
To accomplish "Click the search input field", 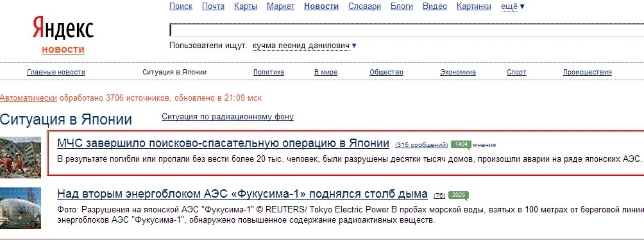I will pos(407,30).
